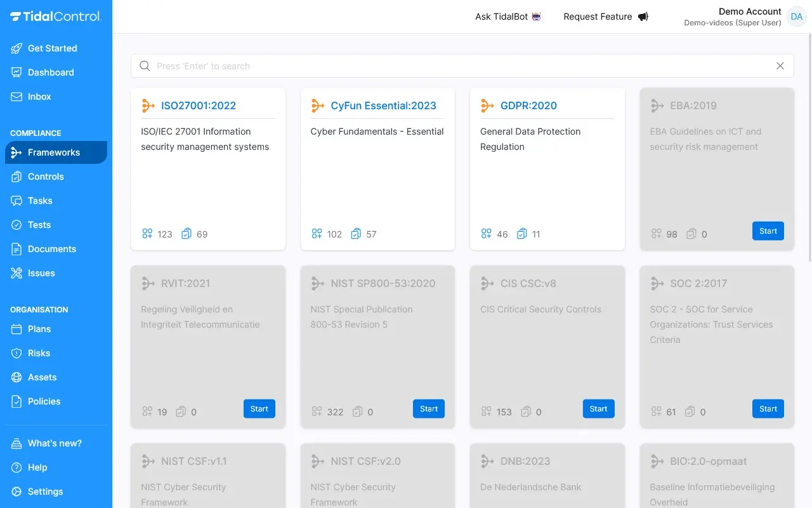The width and height of the screenshot is (812, 508).
Task: Click '153' count on CIS CSC card
Action: tap(504, 412)
